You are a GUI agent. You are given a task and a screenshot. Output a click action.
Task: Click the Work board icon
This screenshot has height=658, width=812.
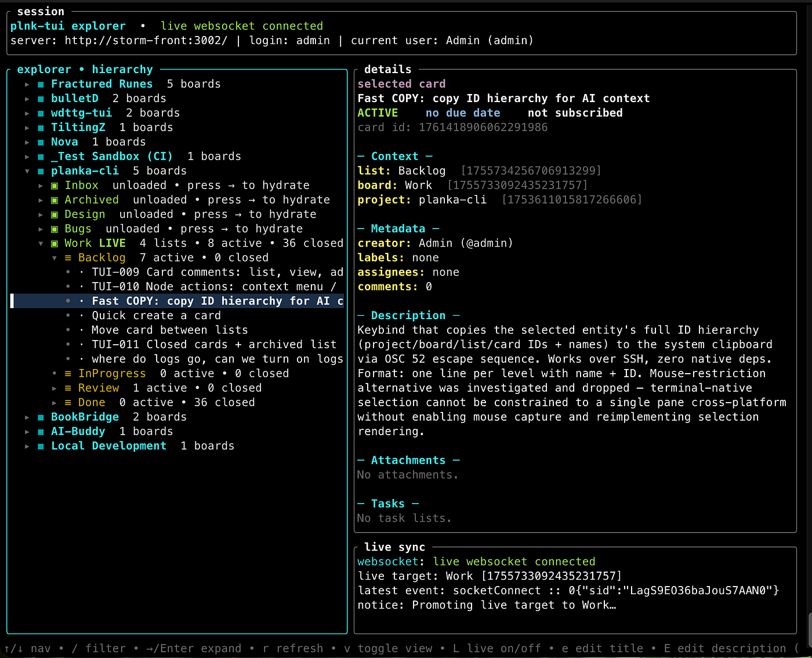click(55, 244)
